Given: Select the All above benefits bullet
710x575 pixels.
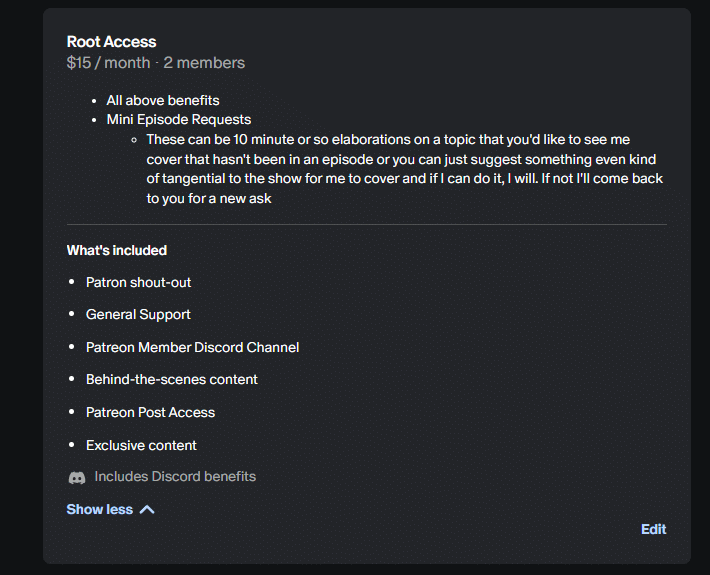Looking at the screenshot, I should 163,100.
